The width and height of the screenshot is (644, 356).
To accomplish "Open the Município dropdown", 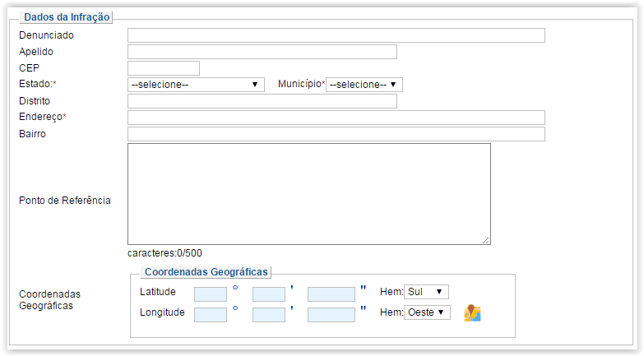I will (x=364, y=85).
